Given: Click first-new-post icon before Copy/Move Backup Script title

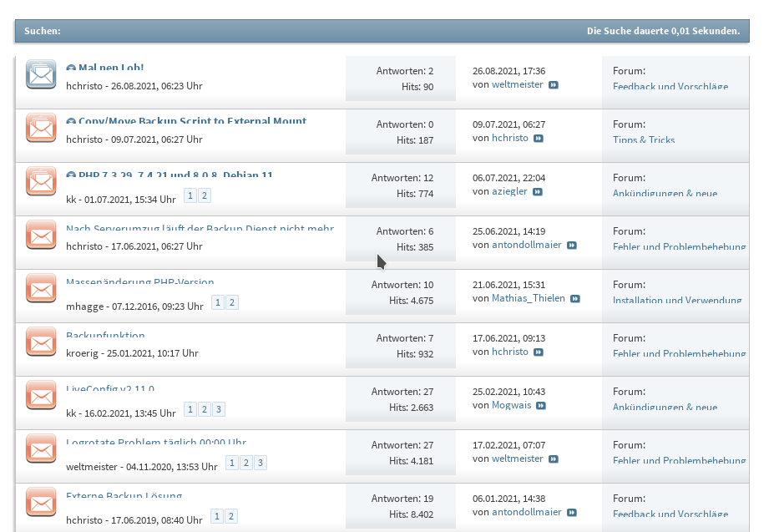Looking at the screenshot, I should pyautogui.click(x=71, y=121).
